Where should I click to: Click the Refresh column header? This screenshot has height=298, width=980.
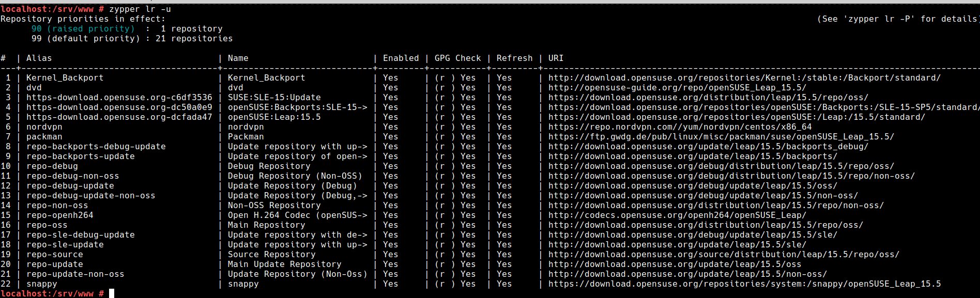(515, 58)
